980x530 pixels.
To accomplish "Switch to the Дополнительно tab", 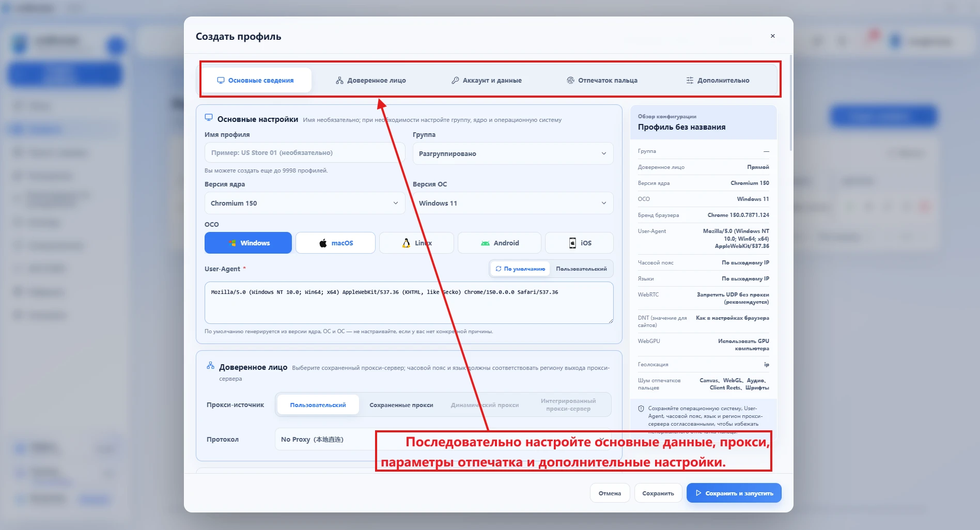I will click(718, 80).
